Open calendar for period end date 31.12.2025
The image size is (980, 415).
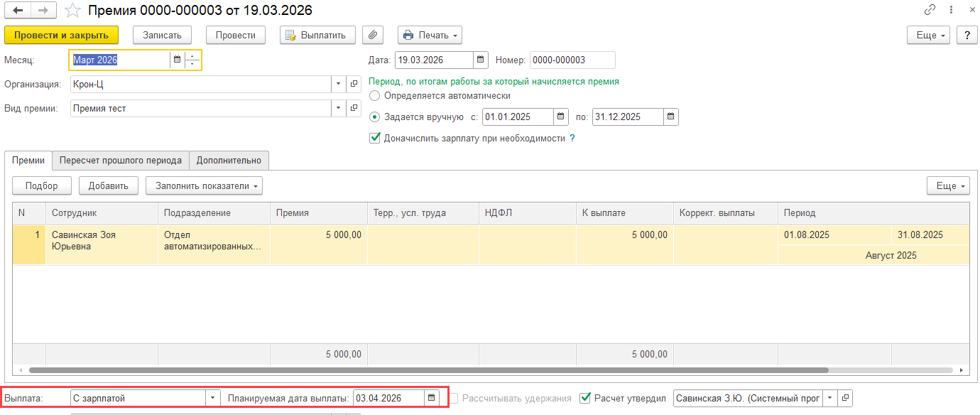click(671, 117)
